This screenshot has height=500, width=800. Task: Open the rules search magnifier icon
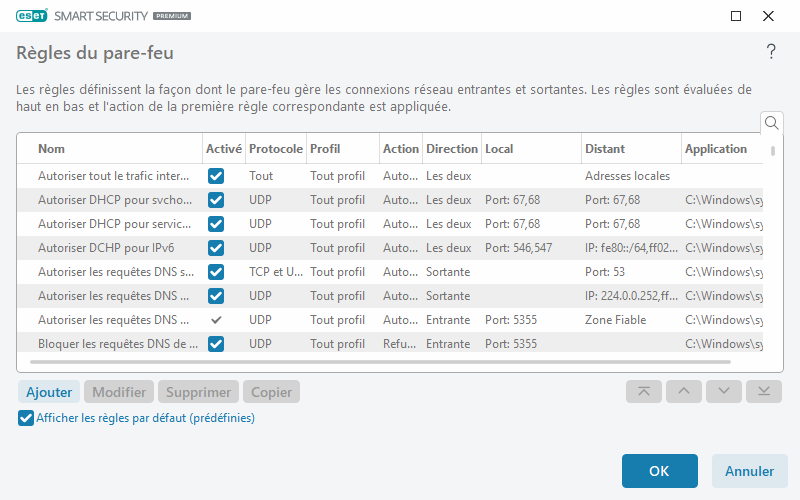tap(771, 123)
